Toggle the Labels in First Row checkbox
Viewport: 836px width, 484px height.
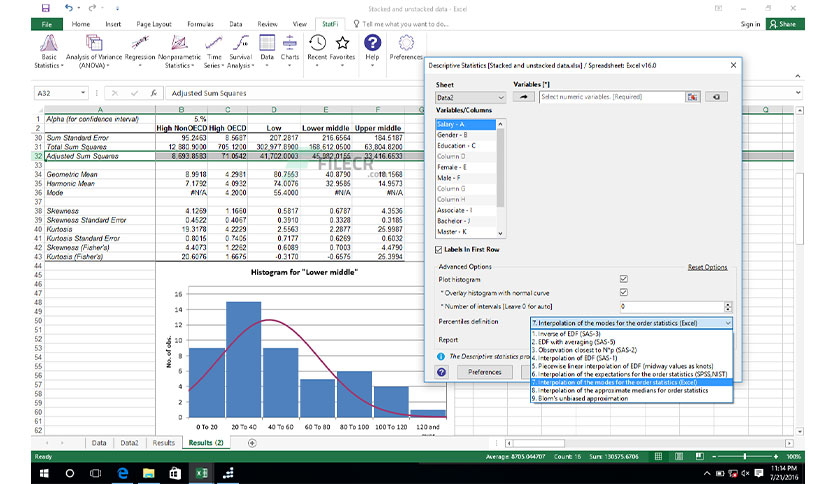(439, 249)
